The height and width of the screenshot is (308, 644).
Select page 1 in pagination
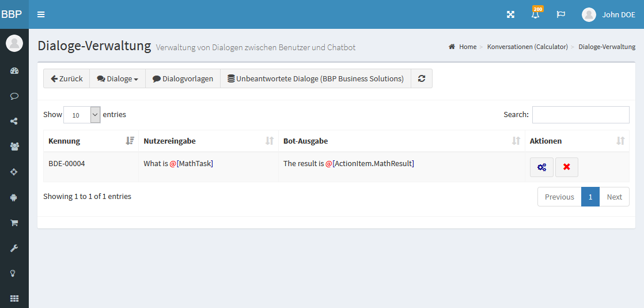coord(590,197)
